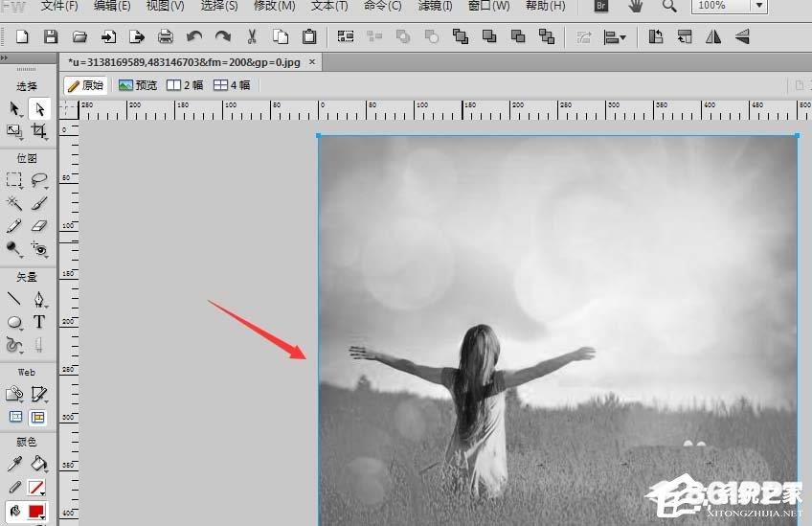Click the red fill color swatch

click(x=36, y=512)
